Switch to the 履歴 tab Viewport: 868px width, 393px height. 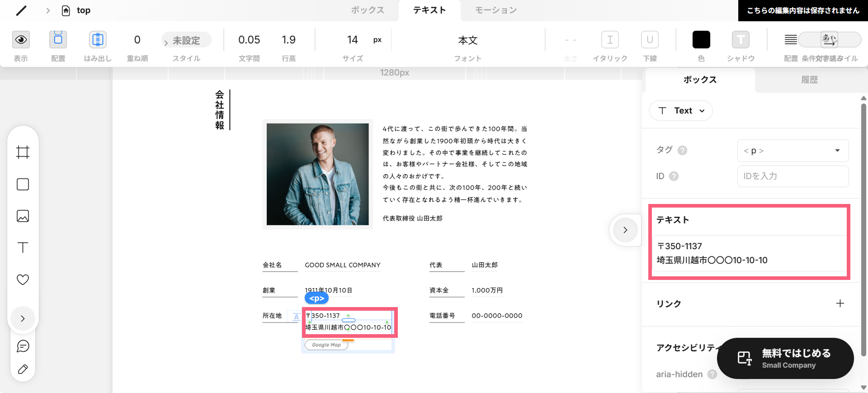click(x=810, y=80)
